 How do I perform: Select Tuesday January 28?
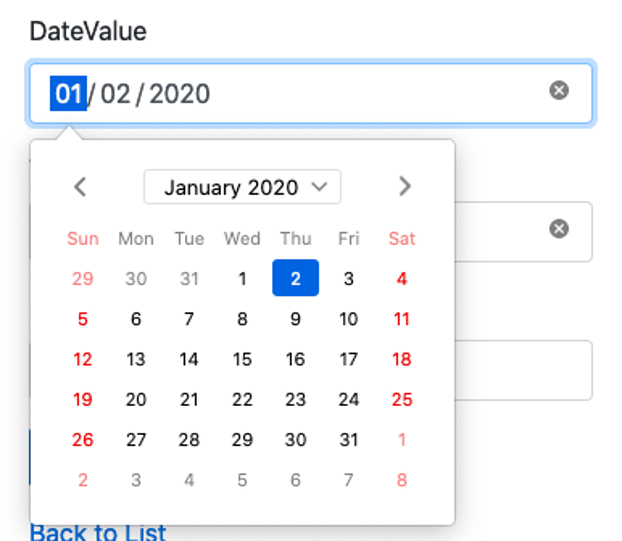189,439
